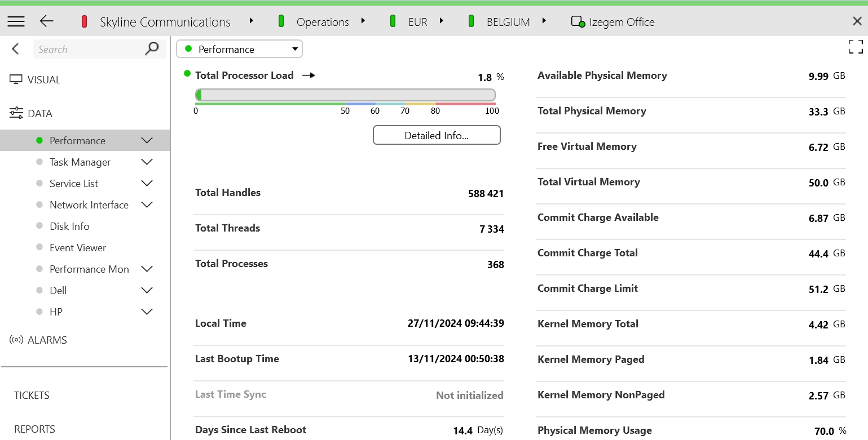Click the search magnifier icon
This screenshot has height=440, width=868.
coord(152,49)
